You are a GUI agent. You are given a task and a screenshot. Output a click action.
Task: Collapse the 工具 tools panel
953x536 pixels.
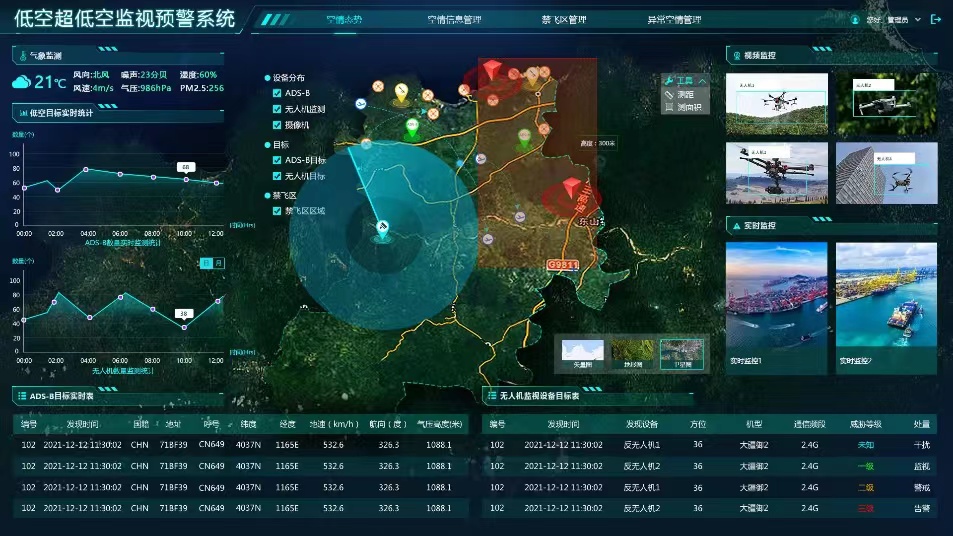click(703, 80)
